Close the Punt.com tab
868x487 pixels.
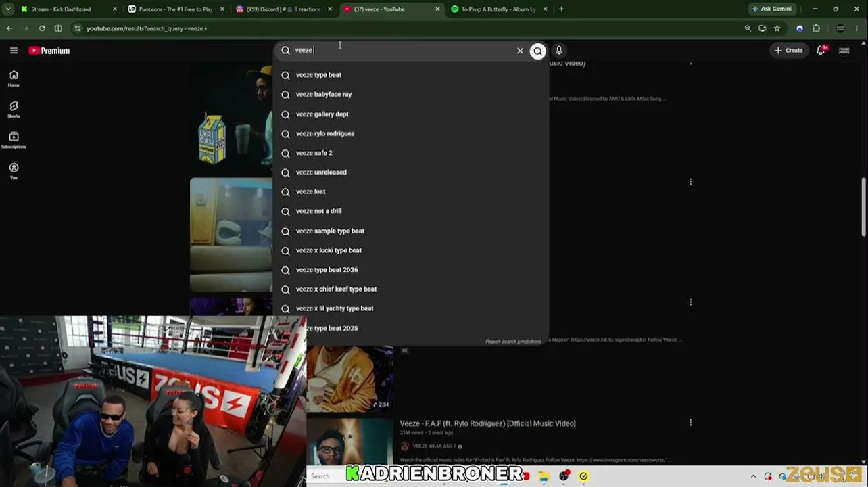tap(222, 9)
